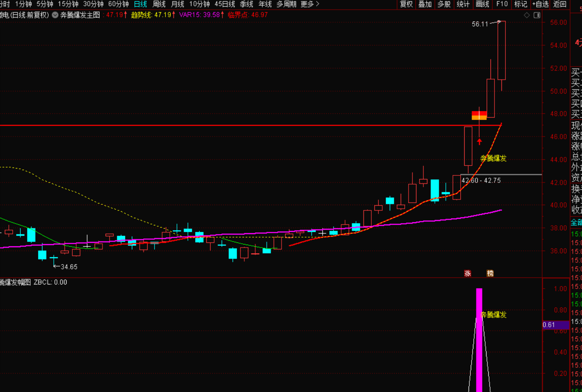
Task: Open the 画线 drawing tools
Action: [x=482, y=4]
